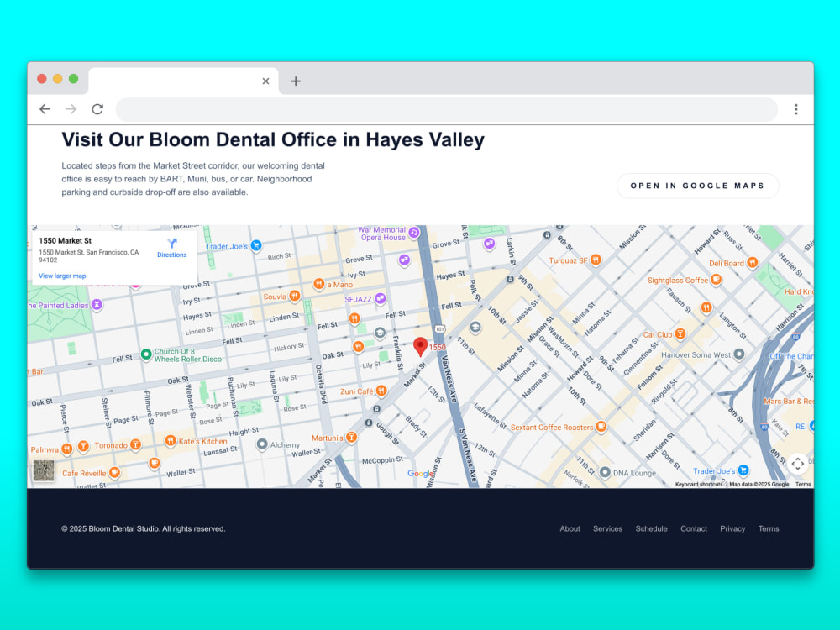
Task: Click the Turquaz SF restaurant marker
Action: [596, 260]
